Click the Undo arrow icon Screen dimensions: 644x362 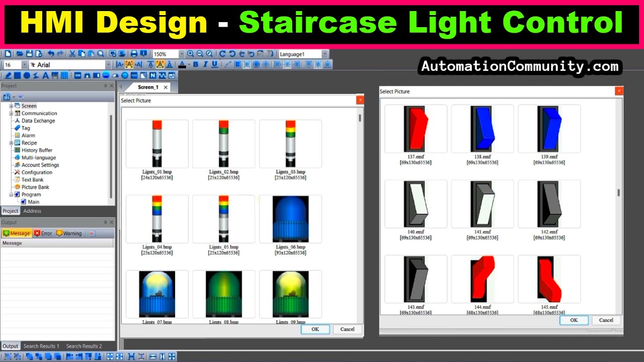[51, 54]
